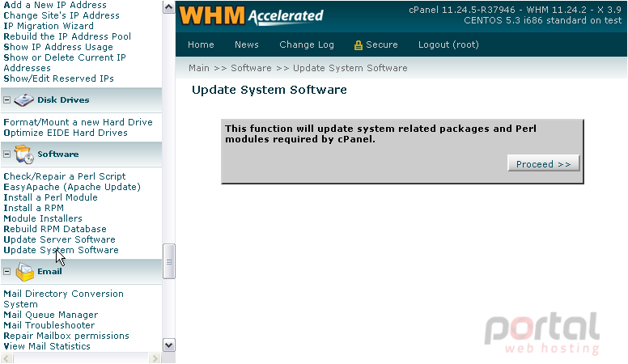
Task: Open Rebuild RPM Database
Action: (x=55, y=229)
